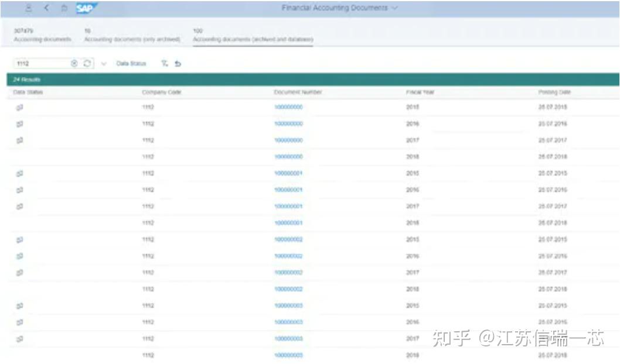Open document number 100000000 for fiscal year 2015
This screenshot has width=620, height=364.
[288, 107]
